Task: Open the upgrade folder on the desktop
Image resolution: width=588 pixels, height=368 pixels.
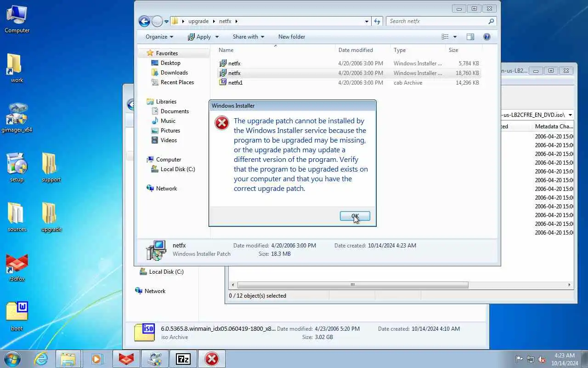Action: click(51, 218)
